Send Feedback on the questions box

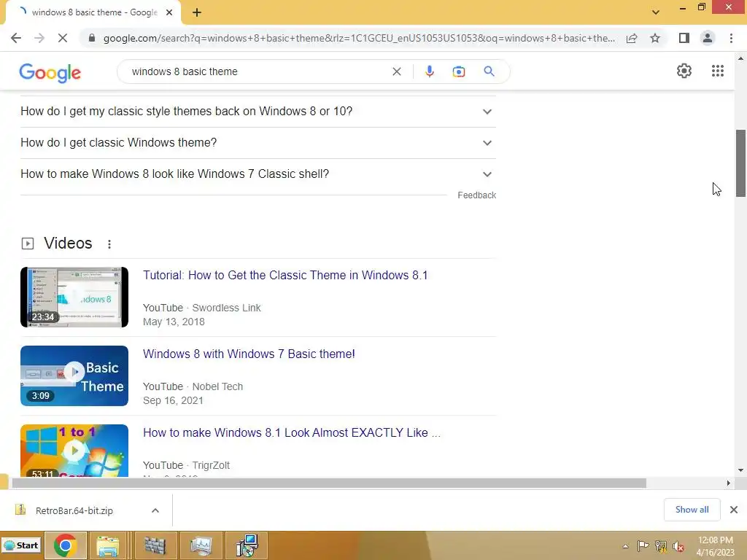click(476, 195)
